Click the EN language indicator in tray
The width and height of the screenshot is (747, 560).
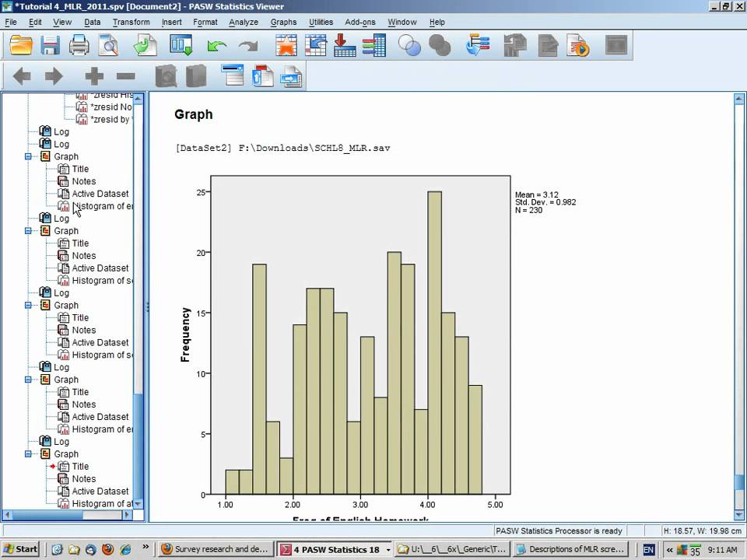pos(648,550)
